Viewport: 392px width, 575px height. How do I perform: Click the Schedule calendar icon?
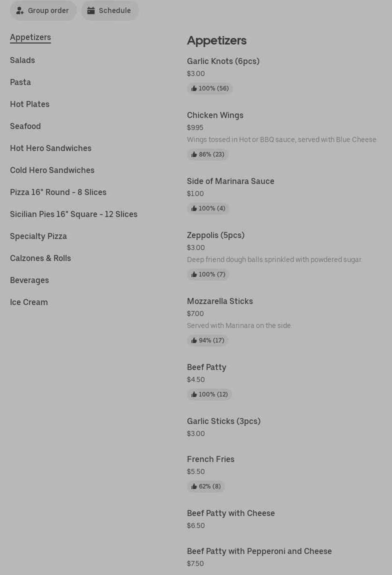91,10
